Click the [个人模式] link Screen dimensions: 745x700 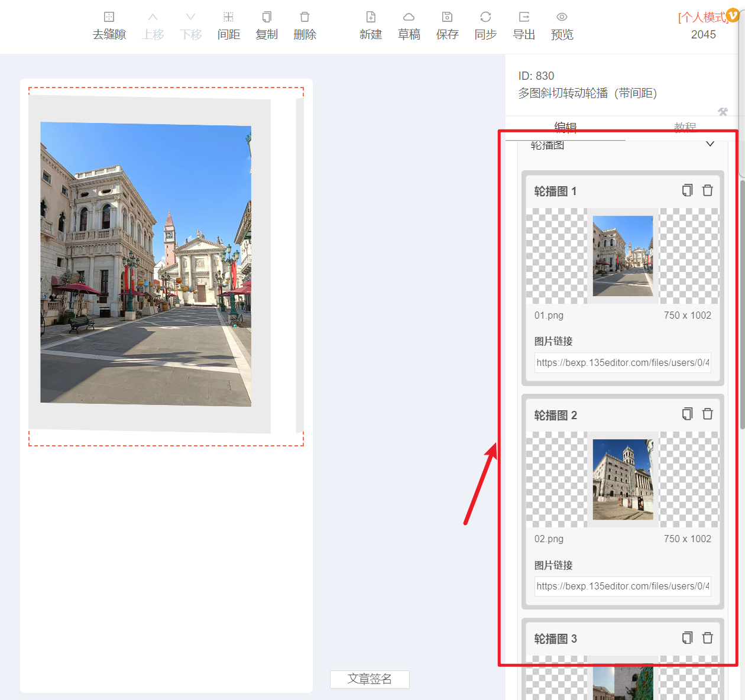point(702,17)
